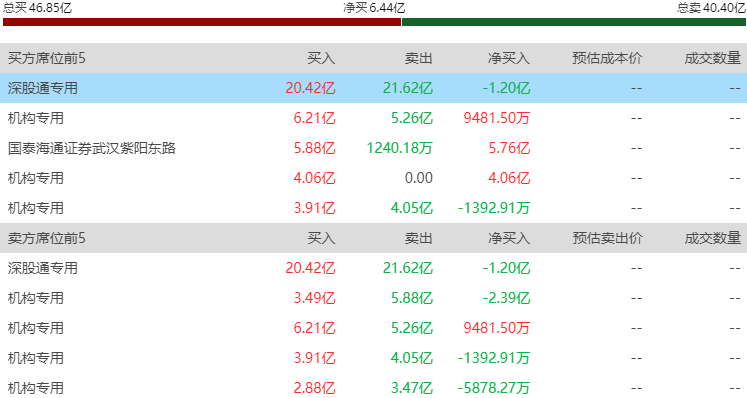
Task: Click 3.91亿 buy value in 买方席位前5 table
Action: click(314, 208)
